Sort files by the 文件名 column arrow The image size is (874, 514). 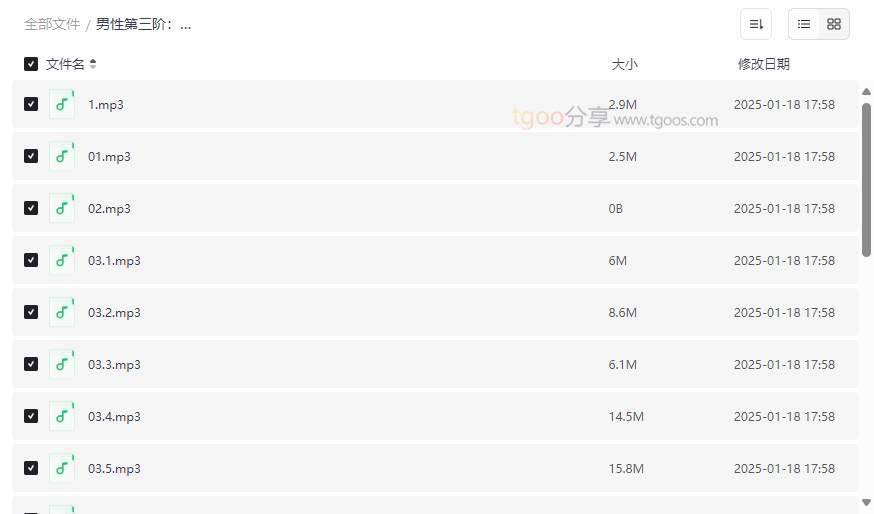coord(93,64)
